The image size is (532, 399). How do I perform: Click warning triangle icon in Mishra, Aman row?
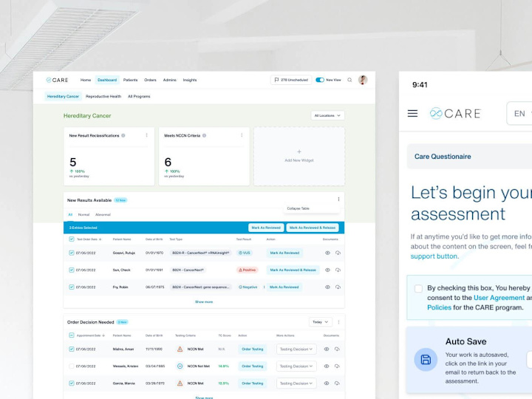(x=180, y=349)
